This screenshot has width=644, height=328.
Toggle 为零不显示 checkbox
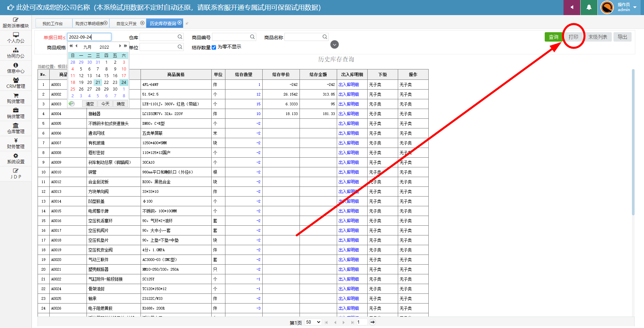[214, 47]
